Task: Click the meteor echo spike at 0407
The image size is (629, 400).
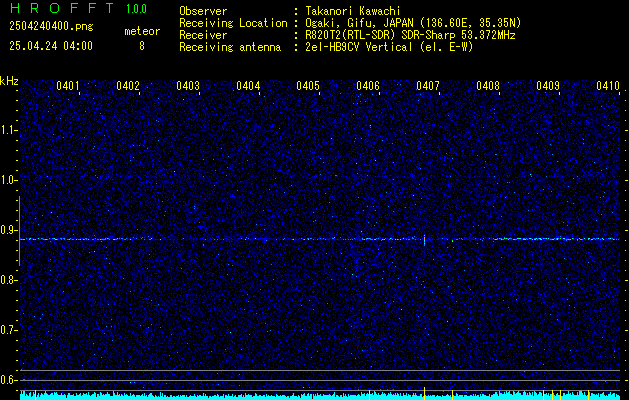Action: (x=424, y=240)
